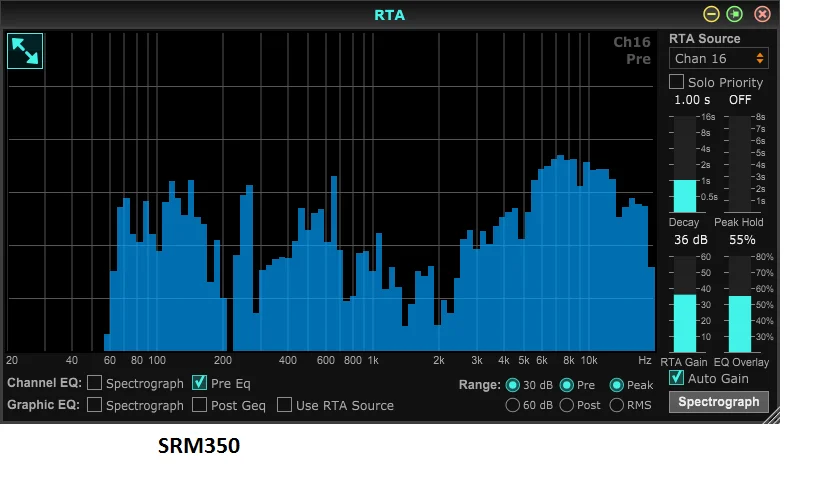Image resolution: width=820 pixels, height=487 pixels.
Task: Adjust the Decay slider
Action: 685,164
